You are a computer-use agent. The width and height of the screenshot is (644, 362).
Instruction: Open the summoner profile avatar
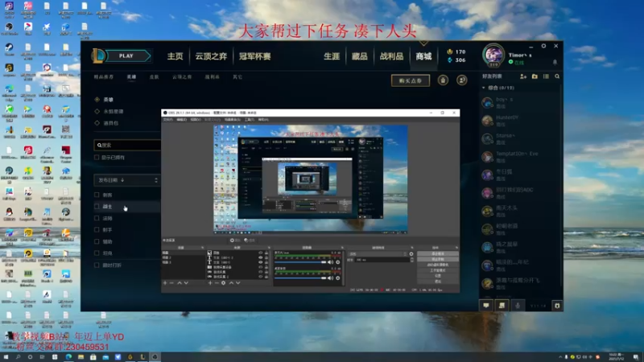(493, 55)
